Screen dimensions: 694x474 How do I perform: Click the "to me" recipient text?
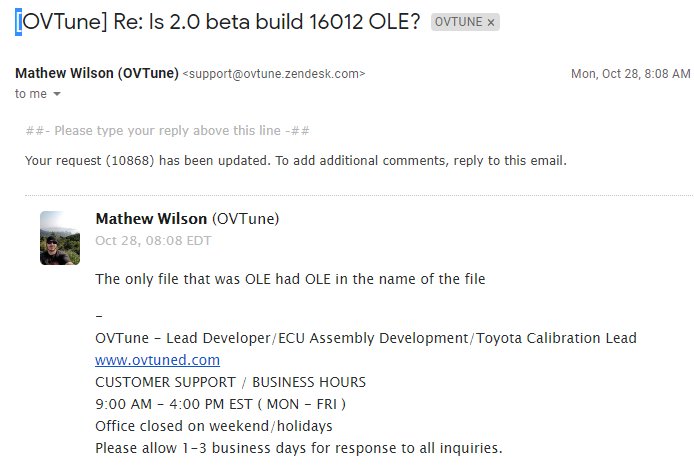31,94
